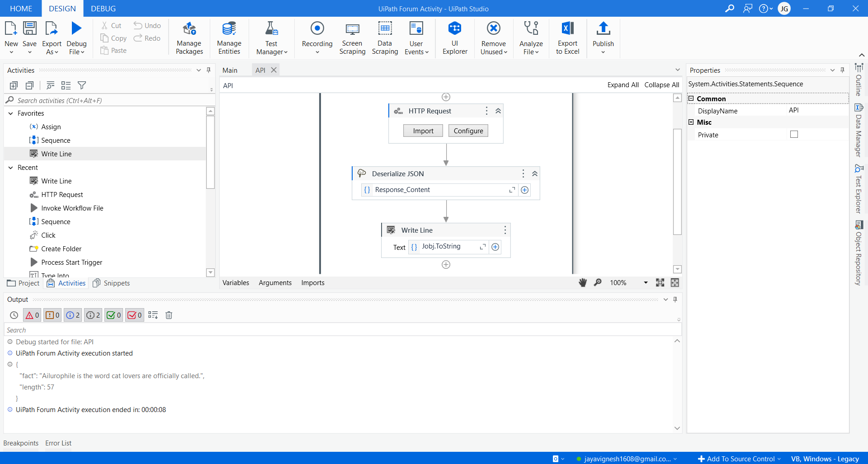Open Manage Packages
Viewport: 868px width, 464px height.
pyautogui.click(x=189, y=38)
